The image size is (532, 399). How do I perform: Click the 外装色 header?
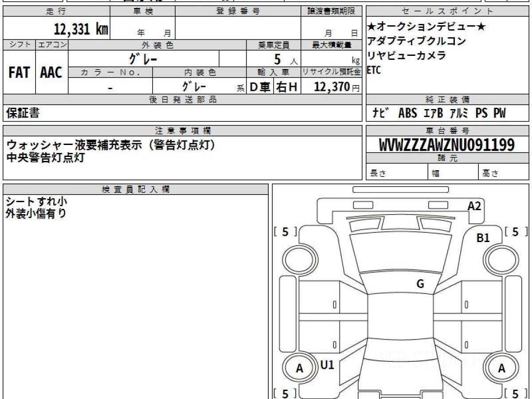point(157,45)
